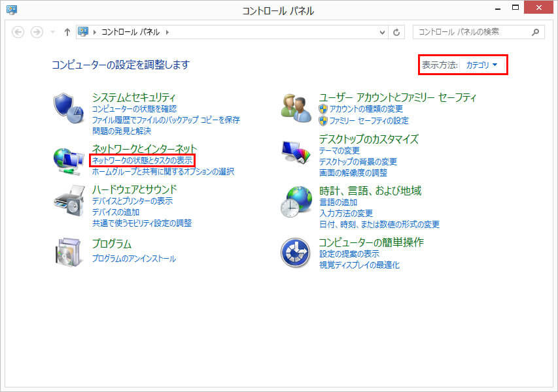Open ネットワークの状態とタスクの表示 link

pyautogui.click(x=142, y=160)
